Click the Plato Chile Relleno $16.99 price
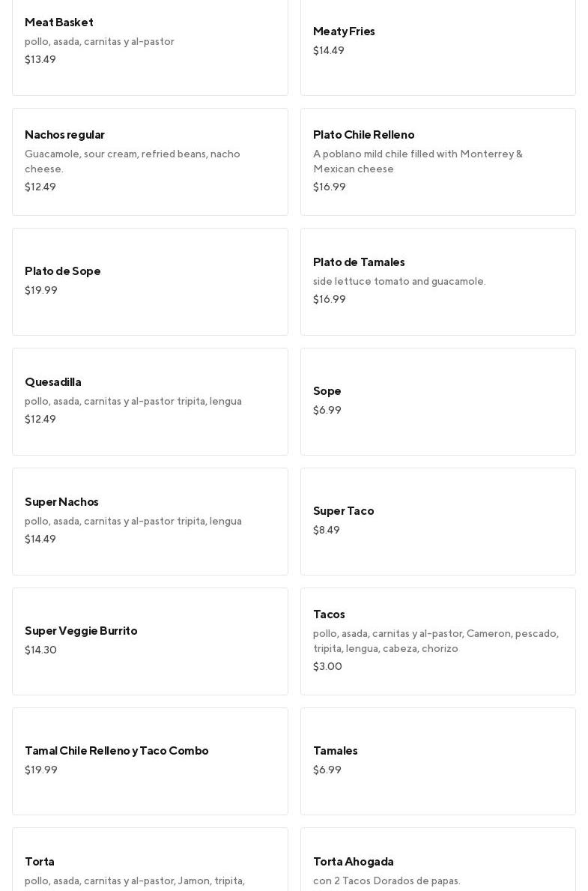Viewport: 588px width, 891px height. [x=330, y=187]
